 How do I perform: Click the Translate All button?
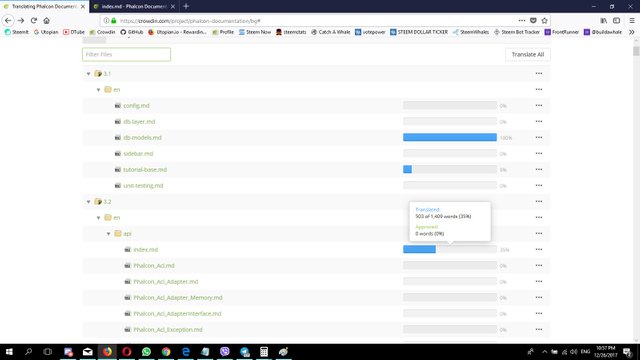[x=528, y=54]
